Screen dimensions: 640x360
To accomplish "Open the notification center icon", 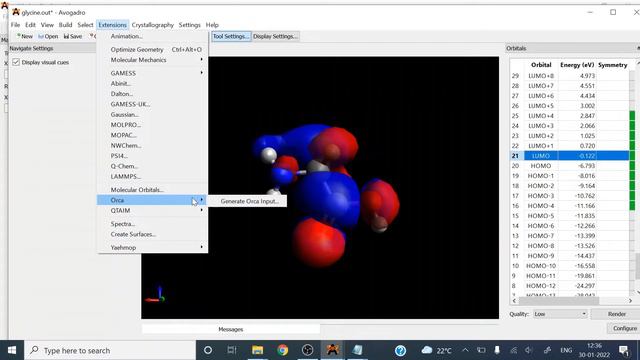I will [624, 350].
